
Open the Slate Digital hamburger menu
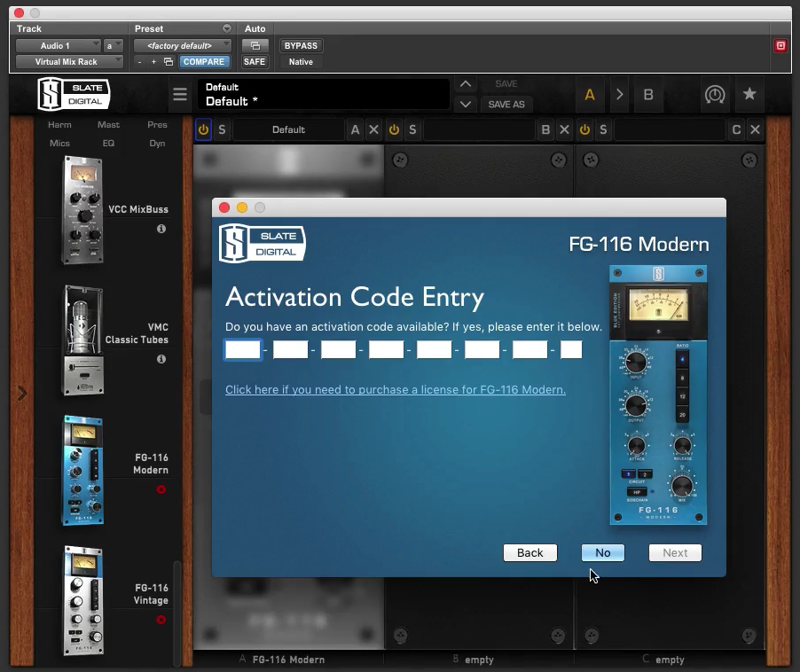pos(179,94)
